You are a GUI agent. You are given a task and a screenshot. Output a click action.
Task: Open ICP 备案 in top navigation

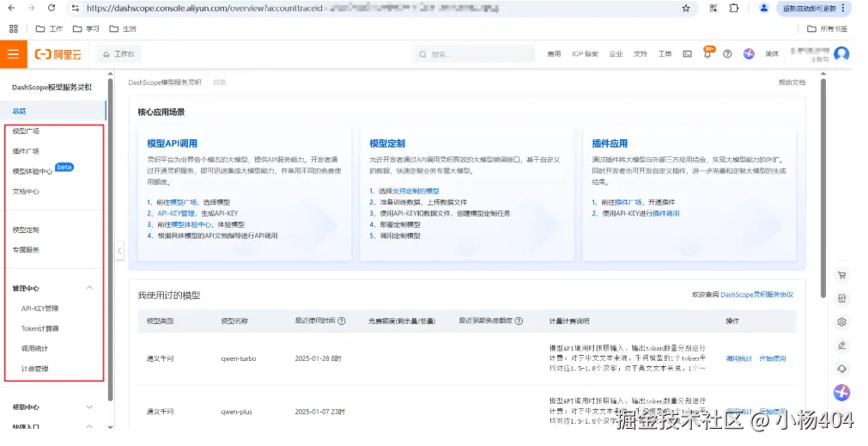click(x=586, y=54)
